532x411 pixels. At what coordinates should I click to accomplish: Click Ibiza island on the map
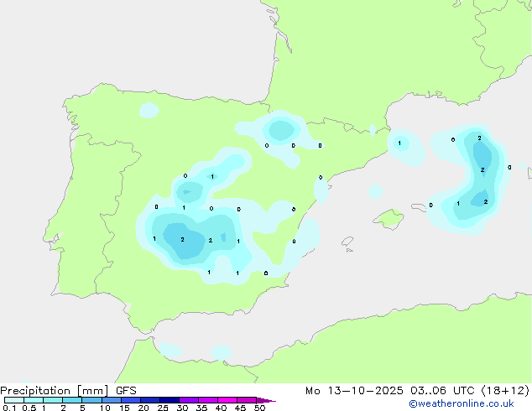347,242
